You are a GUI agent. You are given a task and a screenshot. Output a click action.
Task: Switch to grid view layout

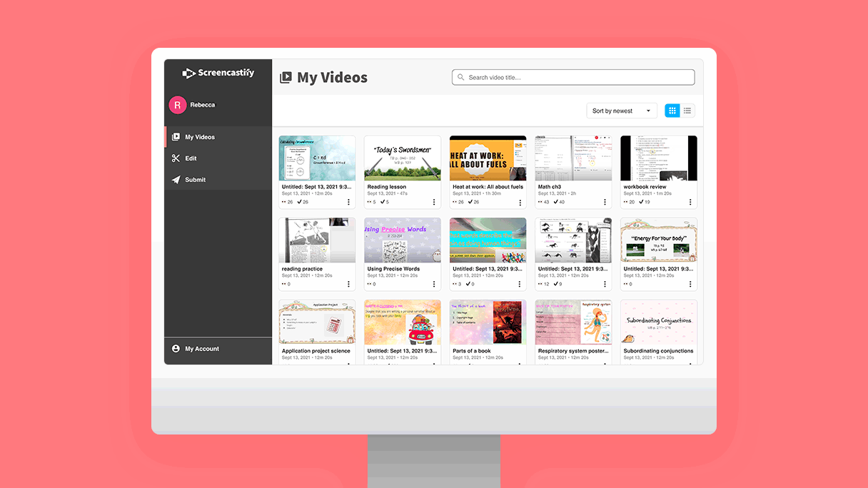click(672, 111)
